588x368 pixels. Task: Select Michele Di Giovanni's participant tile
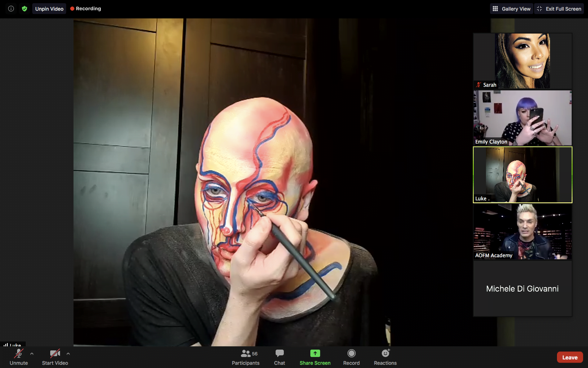click(x=522, y=289)
